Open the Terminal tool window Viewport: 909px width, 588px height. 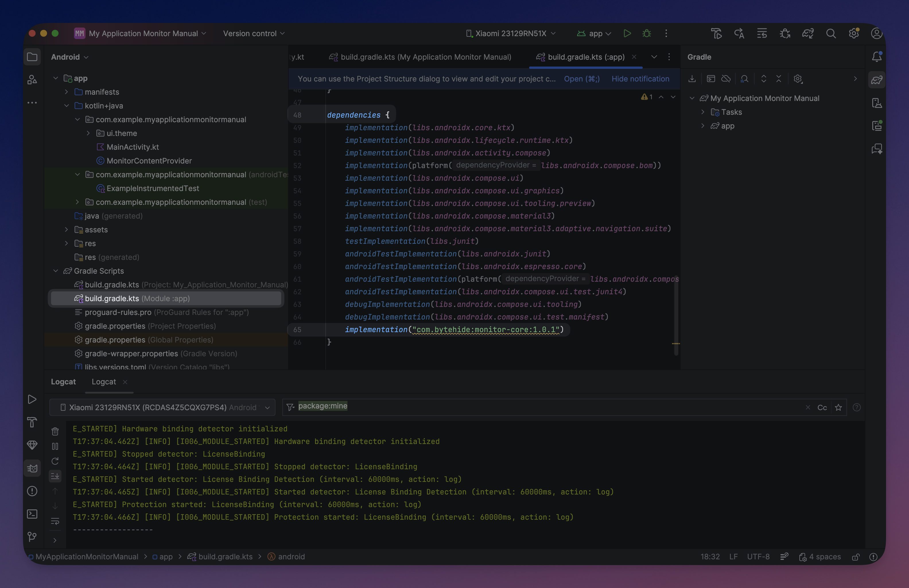click(x=32, y=514)
